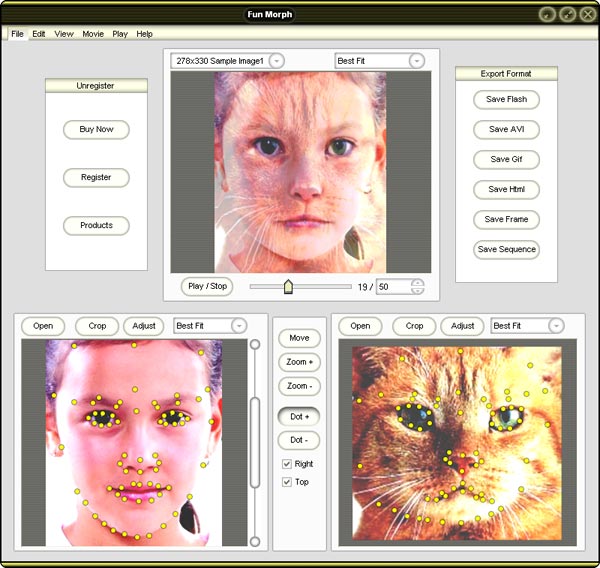Adjust the left source image
600x568 pixels.
[143, 326]
